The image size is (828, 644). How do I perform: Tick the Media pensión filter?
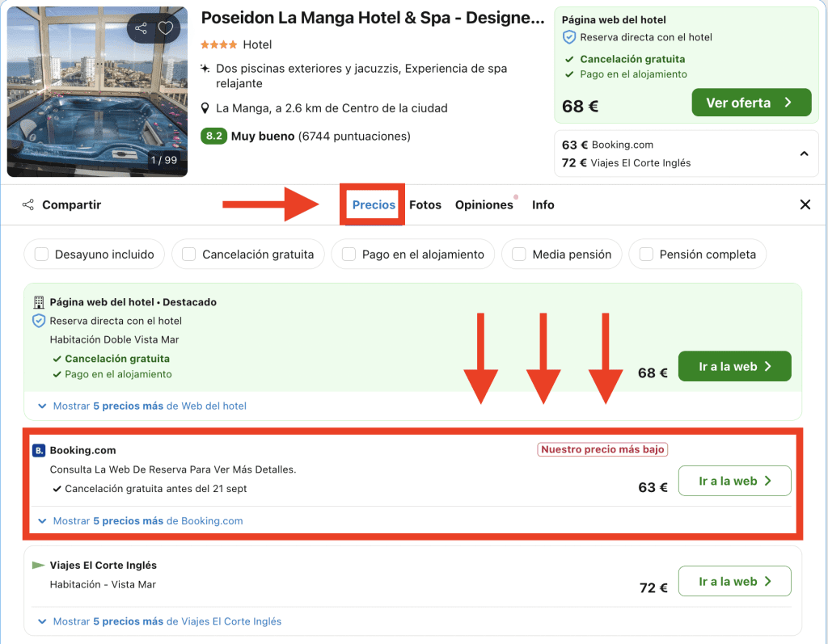[519, 255]
